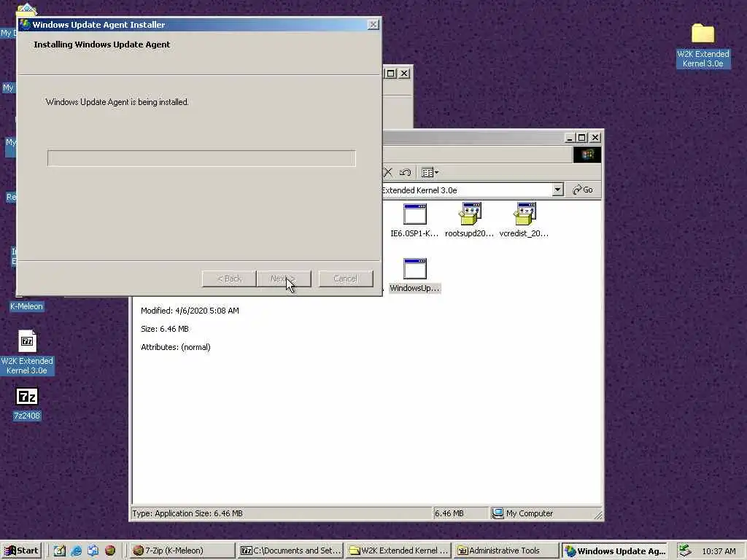
Task: Click 'Windows Update Agent is being installed.' text
Action: pyautogui.click(x=117, y=102)
